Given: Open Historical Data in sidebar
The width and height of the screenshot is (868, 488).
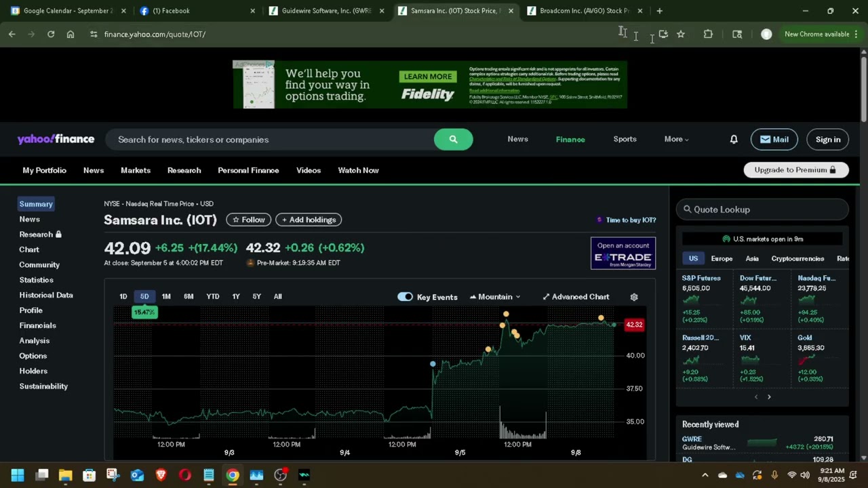Looking at the screenshot, I should click(46, 295).
